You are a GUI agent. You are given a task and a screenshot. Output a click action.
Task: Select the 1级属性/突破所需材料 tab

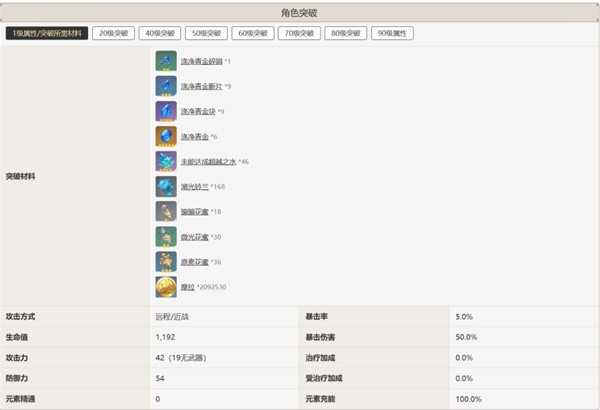[x=46, y=33]
